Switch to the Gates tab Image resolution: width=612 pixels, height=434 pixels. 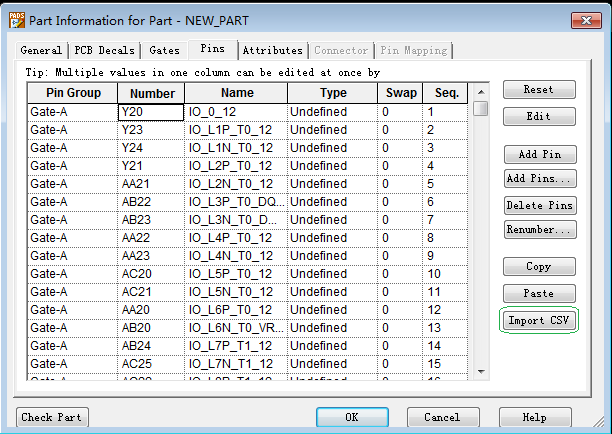(x=164, y=50)
